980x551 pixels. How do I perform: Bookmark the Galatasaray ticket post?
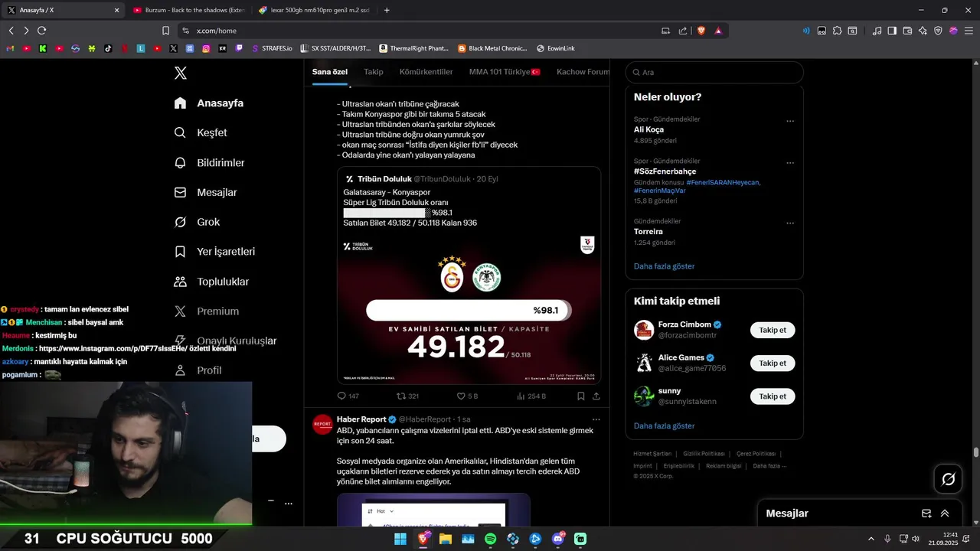[x=581, y=396]
